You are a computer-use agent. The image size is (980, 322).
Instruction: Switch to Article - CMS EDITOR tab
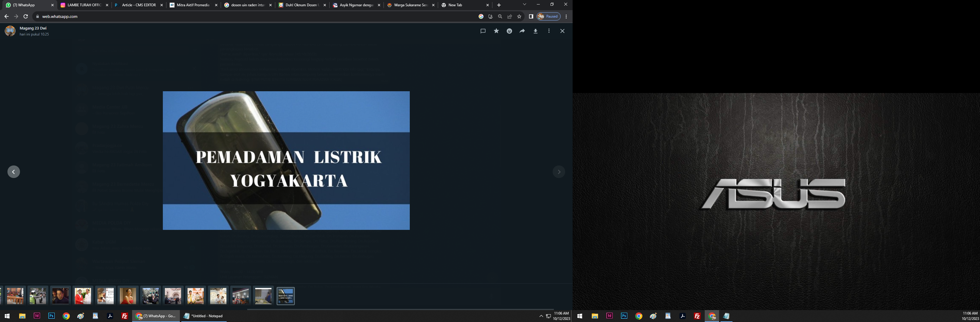138,5
